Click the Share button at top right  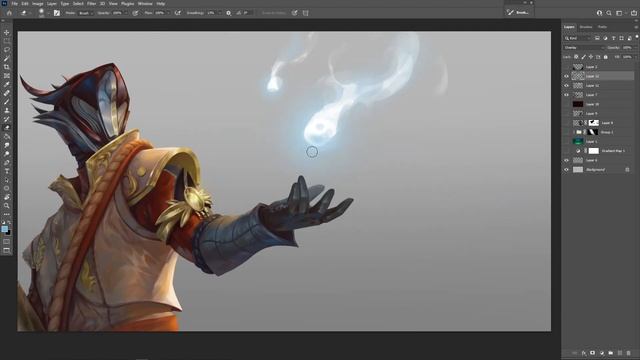click(x=634, y=13)
